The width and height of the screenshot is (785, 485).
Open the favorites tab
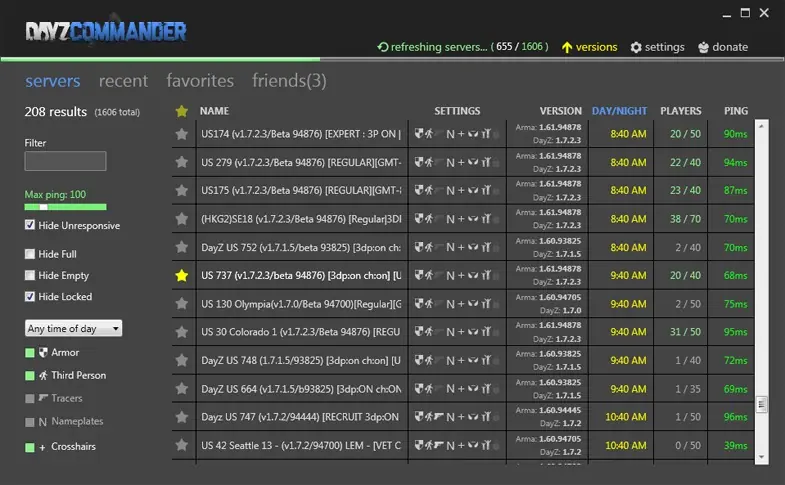[200, 81]
